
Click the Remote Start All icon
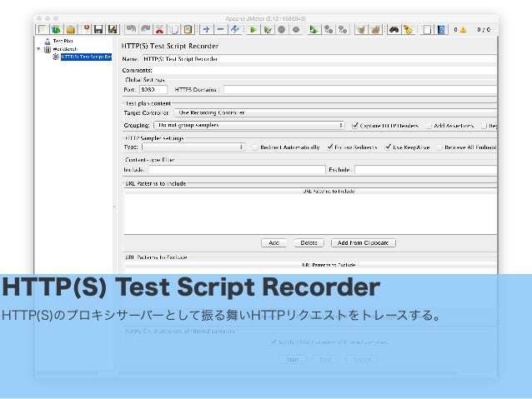[x=314, y=29]
